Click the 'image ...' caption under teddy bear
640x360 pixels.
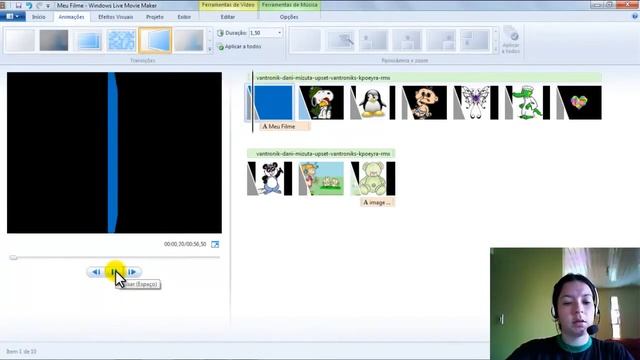pyautogui.click(x=377, y=202)
